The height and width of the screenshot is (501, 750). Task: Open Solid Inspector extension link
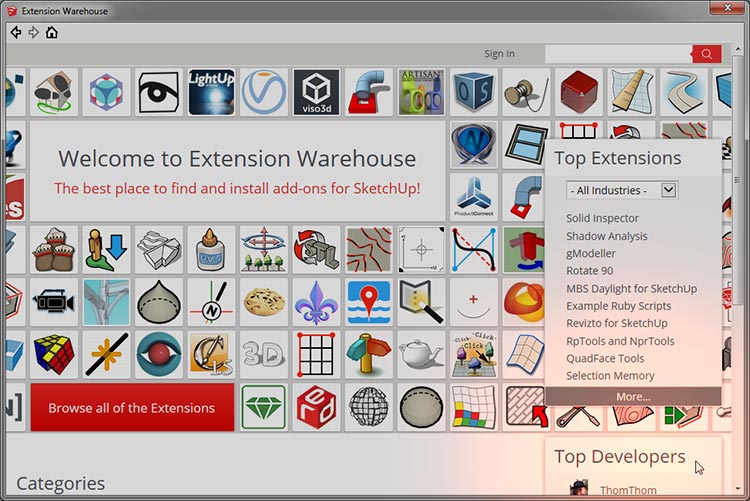pyautogui.click(x=602, y=218)
